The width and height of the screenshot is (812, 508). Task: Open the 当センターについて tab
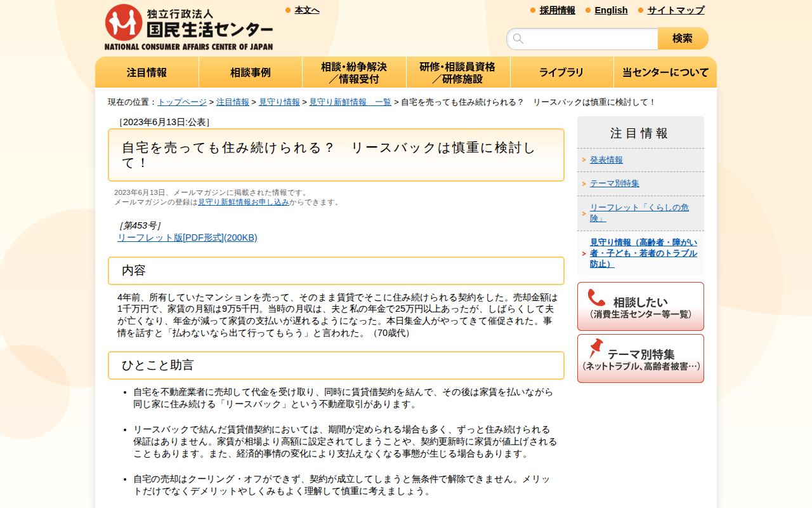[x=665, y=72]
